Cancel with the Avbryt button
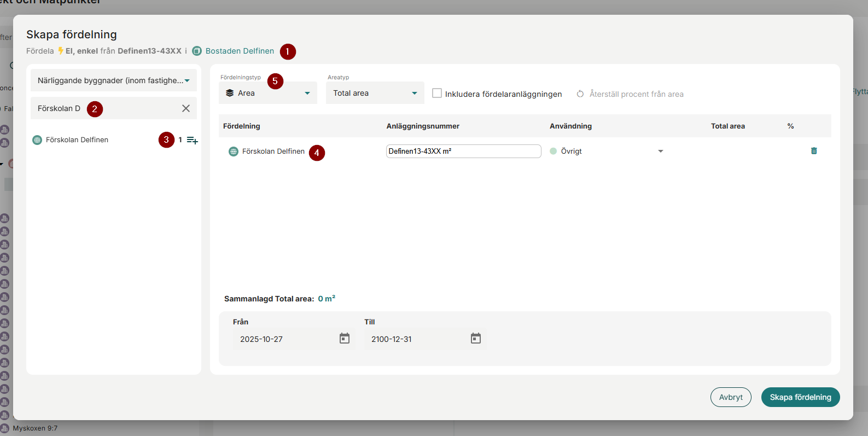 click(731, 397)
